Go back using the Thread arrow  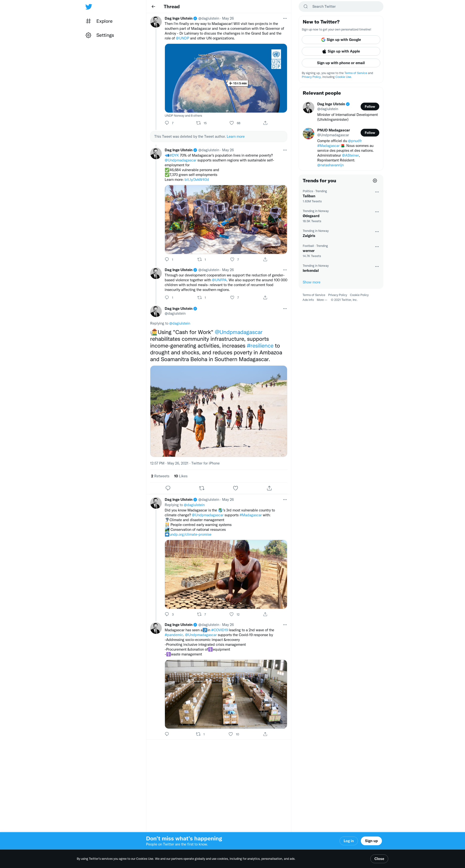(x=154, y=6)
